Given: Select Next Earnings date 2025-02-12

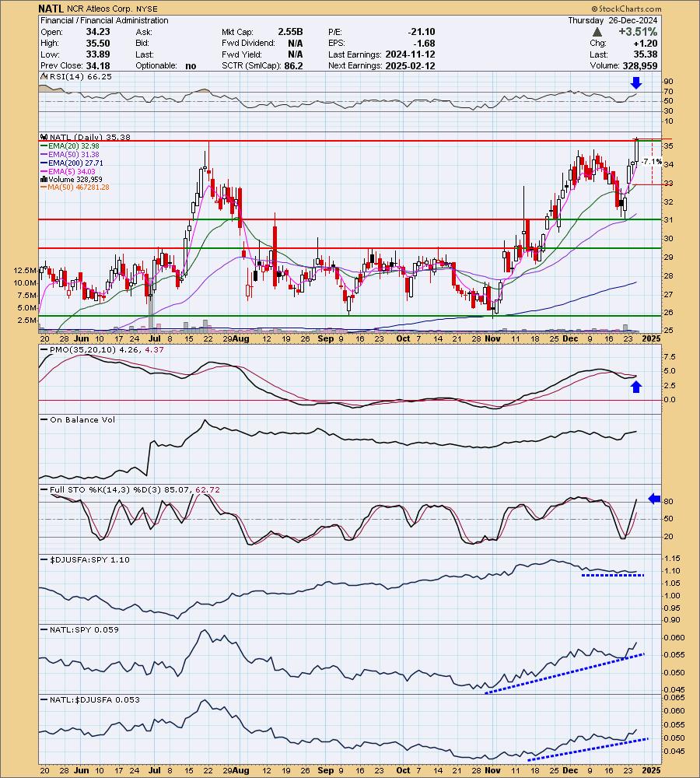Looking at the screenshot, I should [x=410, y=66].
